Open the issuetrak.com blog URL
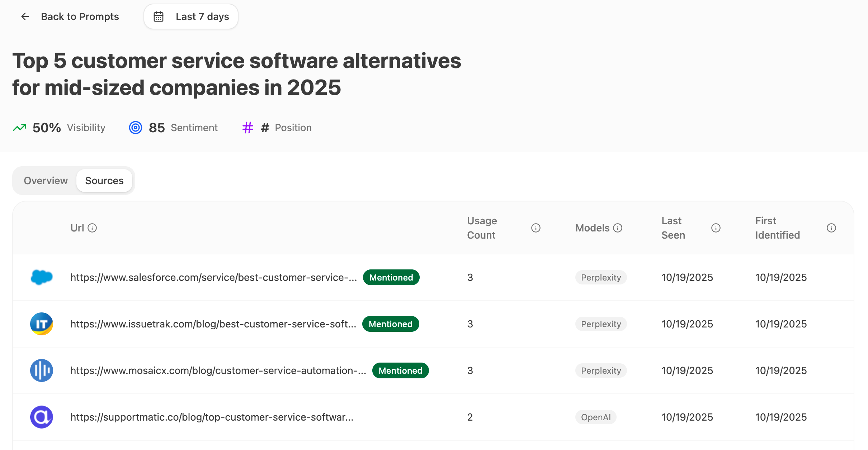 (213, 324)
